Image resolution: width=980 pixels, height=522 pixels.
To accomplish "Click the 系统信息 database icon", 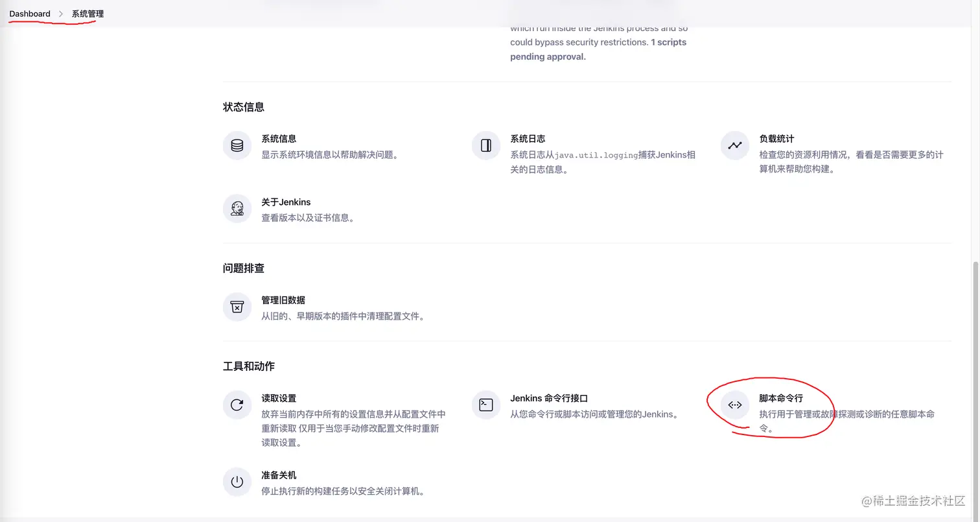I will (x=237, y=145).
